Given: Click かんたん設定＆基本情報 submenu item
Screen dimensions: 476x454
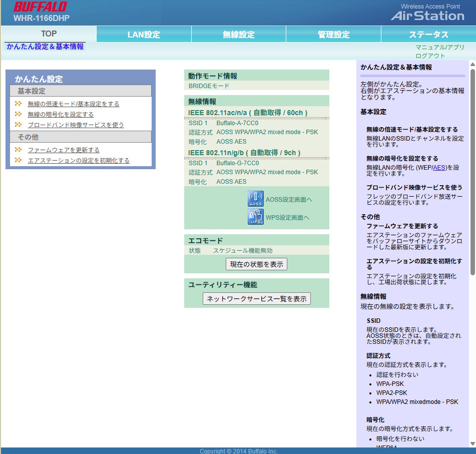Looking at the screenshot, I should pos(45,47).
